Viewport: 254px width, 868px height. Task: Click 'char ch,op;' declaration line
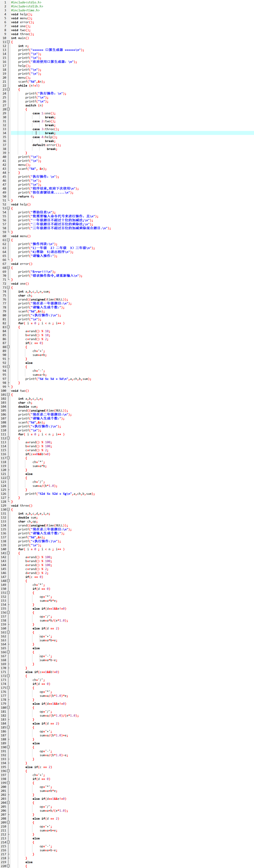coord(28,521)
